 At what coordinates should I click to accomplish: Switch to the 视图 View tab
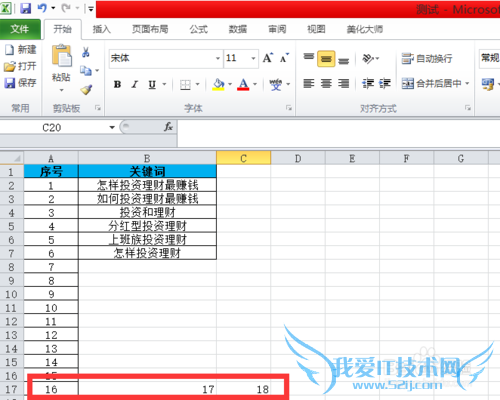point(316,29)
